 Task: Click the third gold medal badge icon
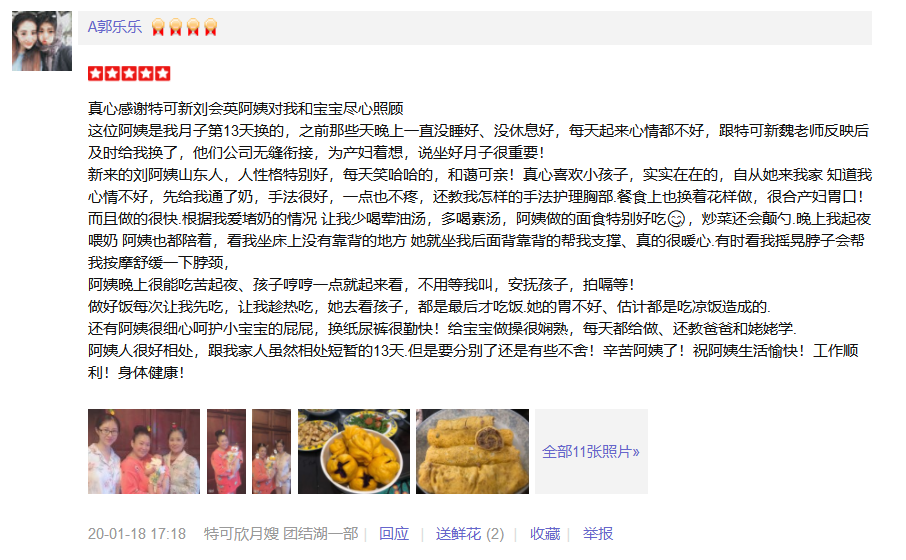point(193,27)
